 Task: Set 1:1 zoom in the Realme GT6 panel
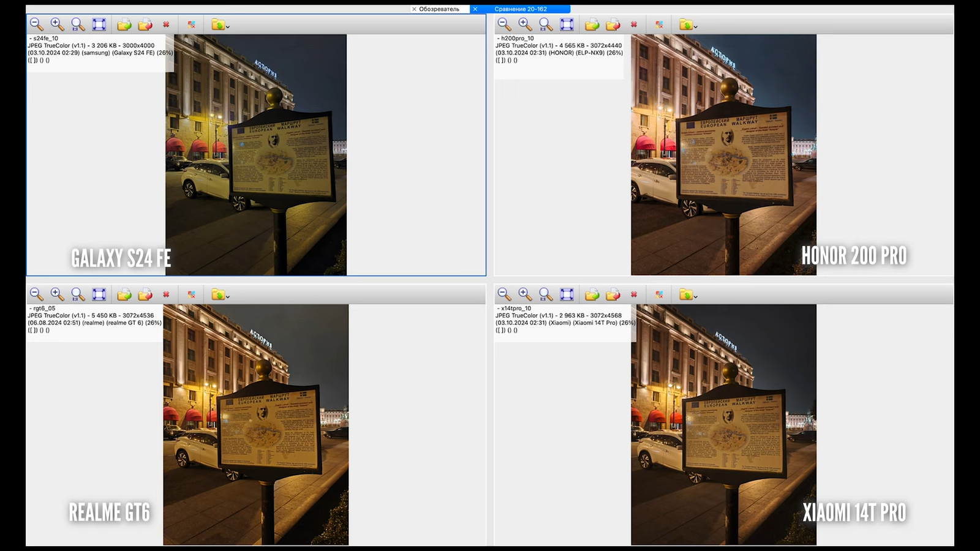coord(78,294)
